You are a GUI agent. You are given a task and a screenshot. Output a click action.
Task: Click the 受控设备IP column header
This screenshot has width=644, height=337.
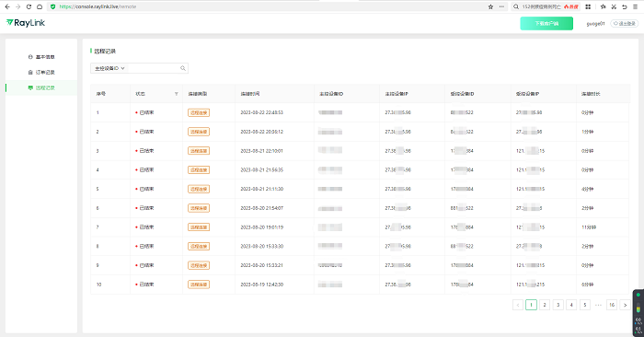click(528, 94)
